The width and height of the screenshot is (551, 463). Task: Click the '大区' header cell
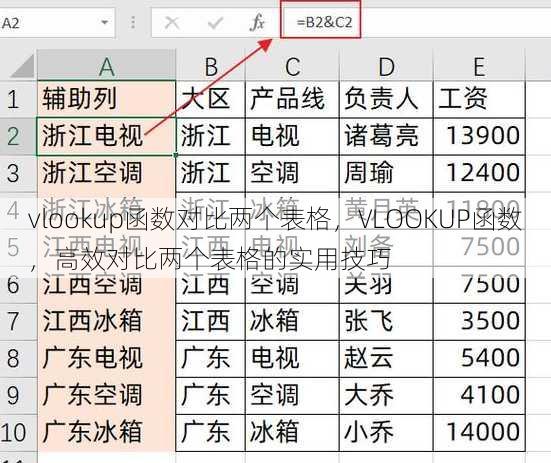point(210,99)
